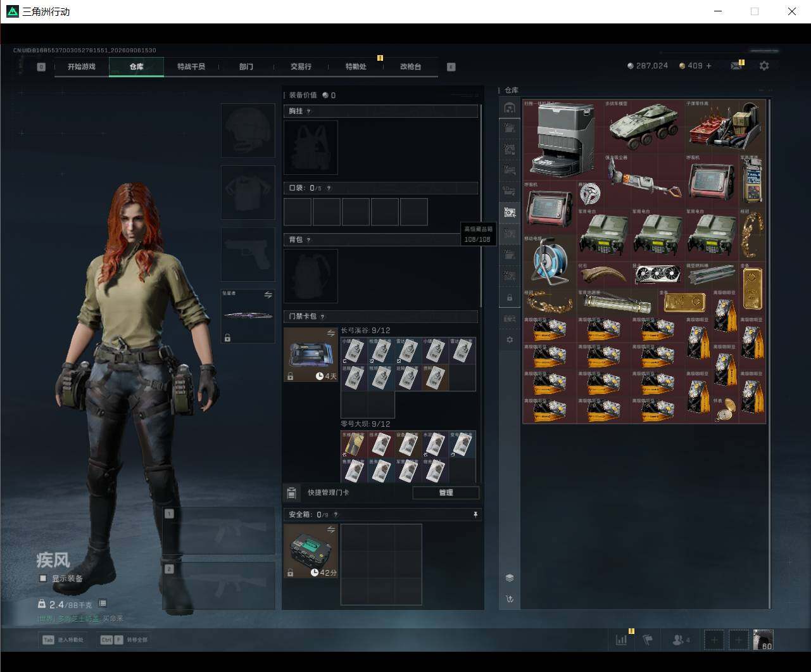Open the settings gear in the top bar
This screenshot has width=811, height=672.
pos(764,66)
